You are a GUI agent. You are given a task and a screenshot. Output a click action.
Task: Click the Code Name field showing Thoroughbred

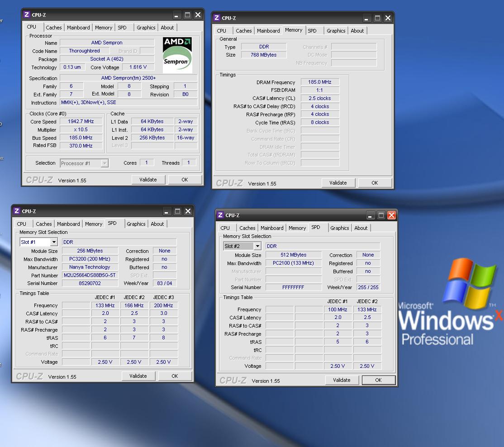pos(85,51)
